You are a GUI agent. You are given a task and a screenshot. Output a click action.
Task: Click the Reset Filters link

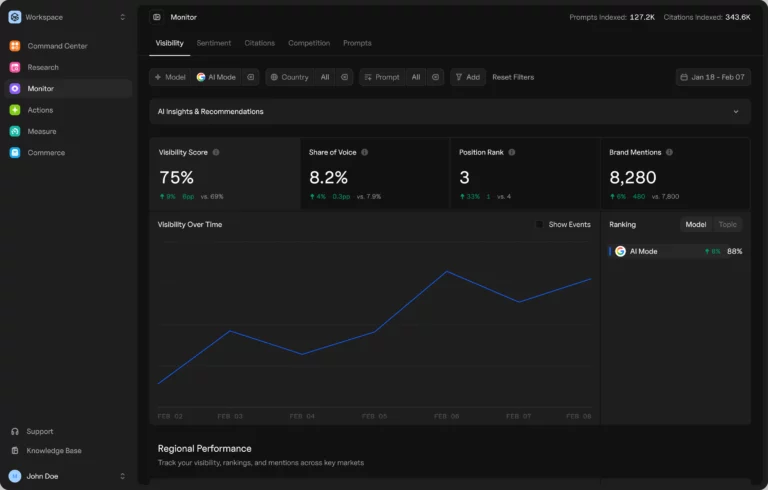point(513,77)
